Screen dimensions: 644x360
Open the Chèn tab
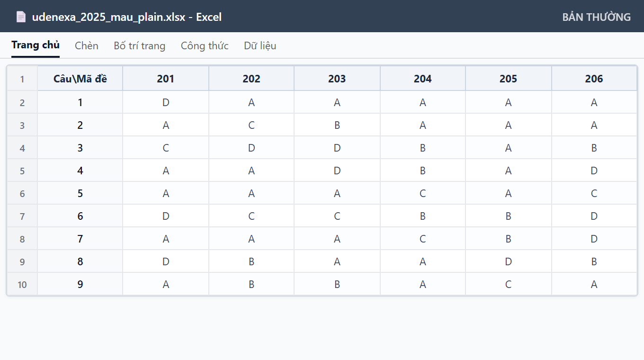click(87, 45)
